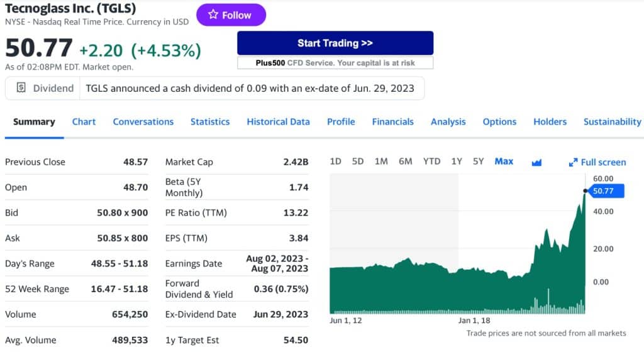This screenshot has height=357, width=644.
Task: Open the Chart tab
Action: point(84,122)
